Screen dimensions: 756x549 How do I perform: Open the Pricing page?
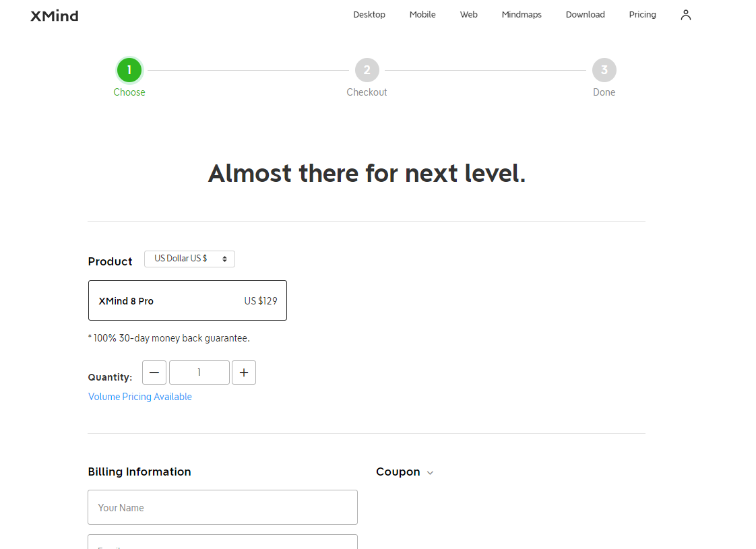[x=642, y=14]
